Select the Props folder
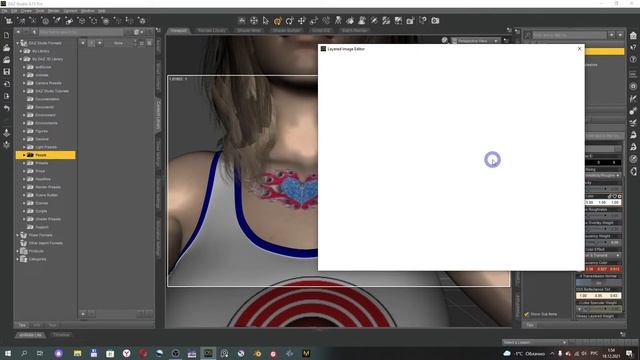Screen dimensions: 640x360 40,171
